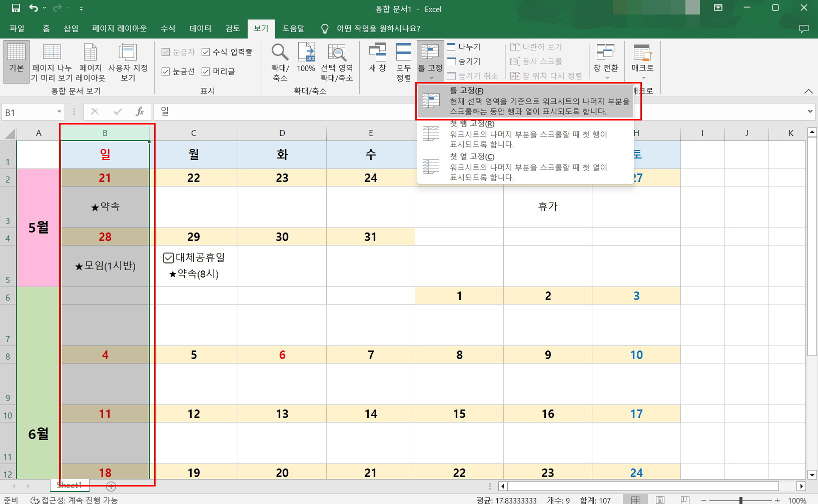The image size is (818, 504).
Task: Add a new sheet with the plus button
Action: pyautogui.click(x=111, y=486)
